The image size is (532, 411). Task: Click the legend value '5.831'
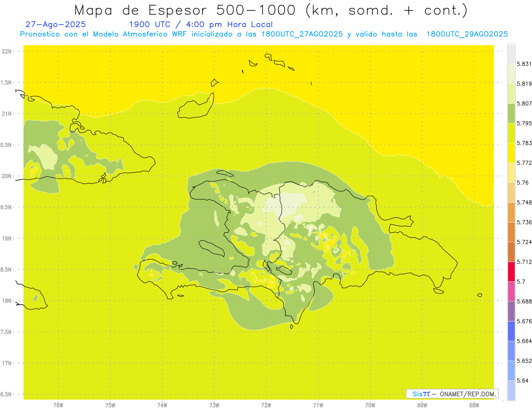(524, 64)
